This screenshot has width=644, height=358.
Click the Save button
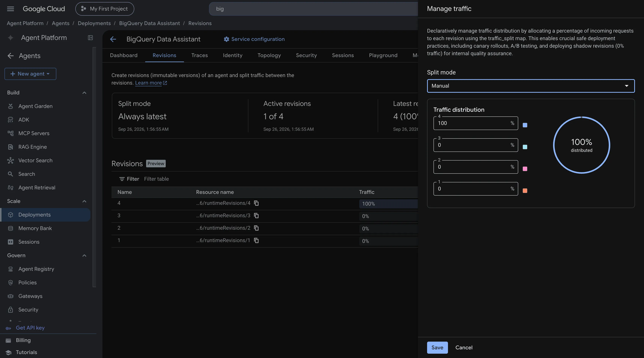[437, 347]
